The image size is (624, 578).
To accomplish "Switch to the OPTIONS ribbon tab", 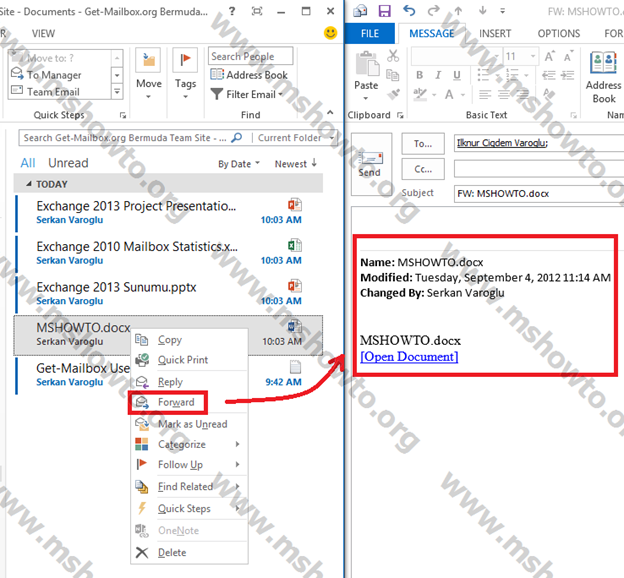I will tap(559, 33).
